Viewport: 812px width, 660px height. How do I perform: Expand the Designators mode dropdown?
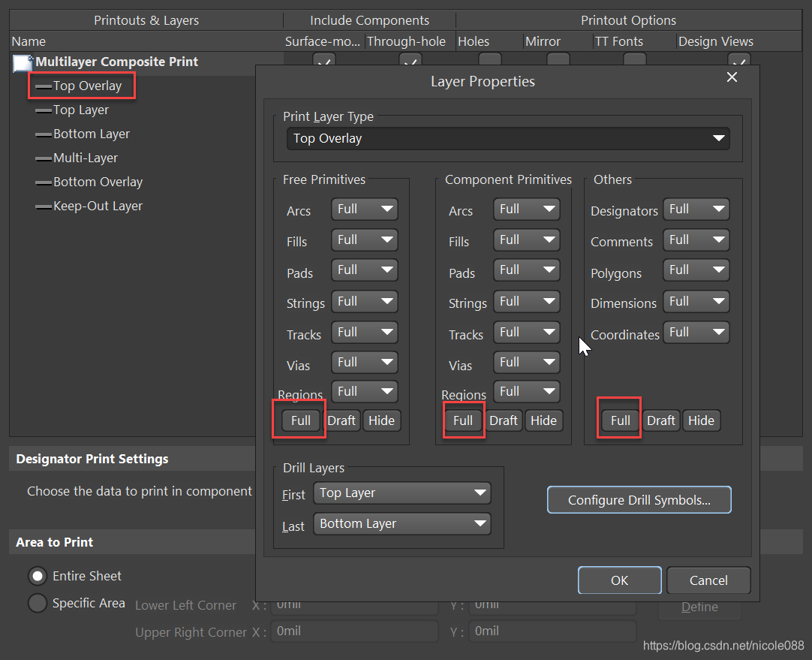coord(696,209)
